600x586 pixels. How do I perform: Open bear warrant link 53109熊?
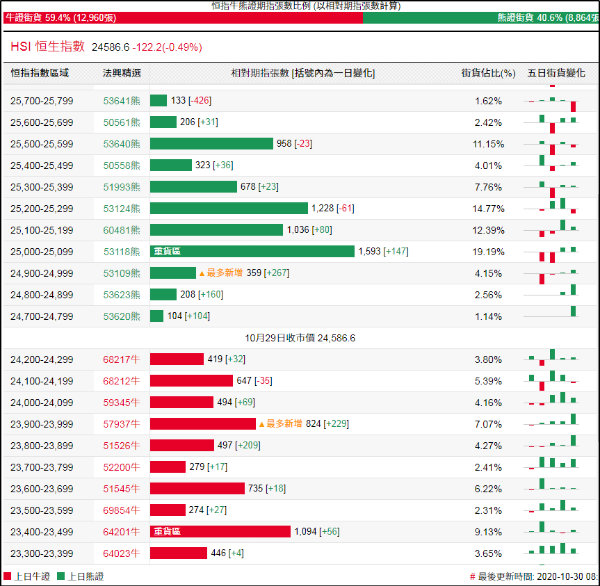(122, 273)
